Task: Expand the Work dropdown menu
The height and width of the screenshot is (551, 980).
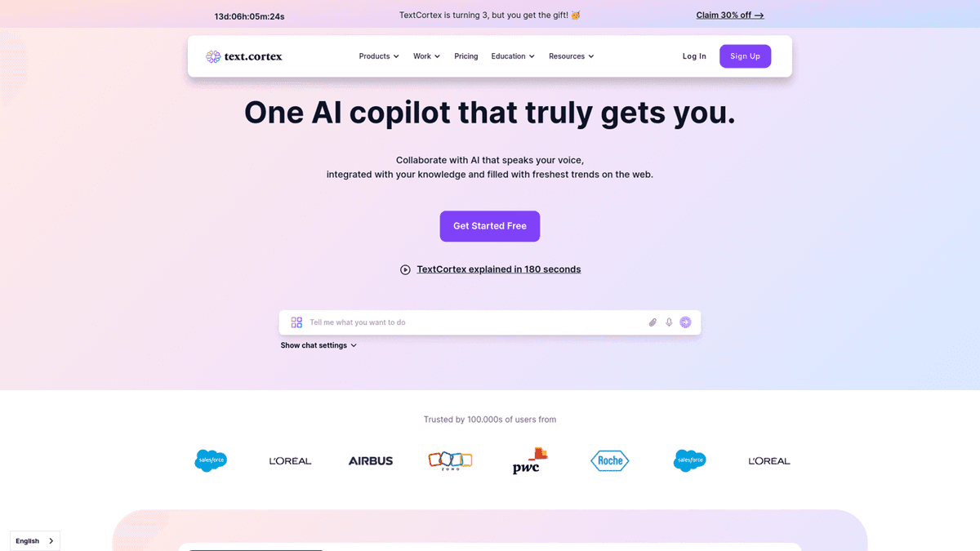Action: pos(426,56)
